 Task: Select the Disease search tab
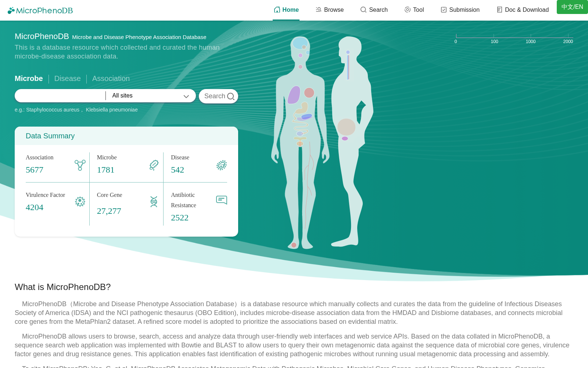(67, 78)
